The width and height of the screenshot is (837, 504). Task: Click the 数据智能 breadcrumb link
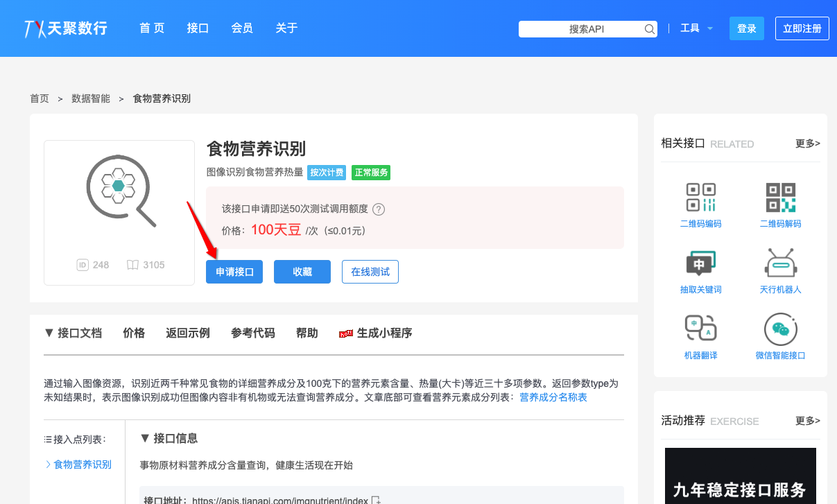tap(91, 98)
